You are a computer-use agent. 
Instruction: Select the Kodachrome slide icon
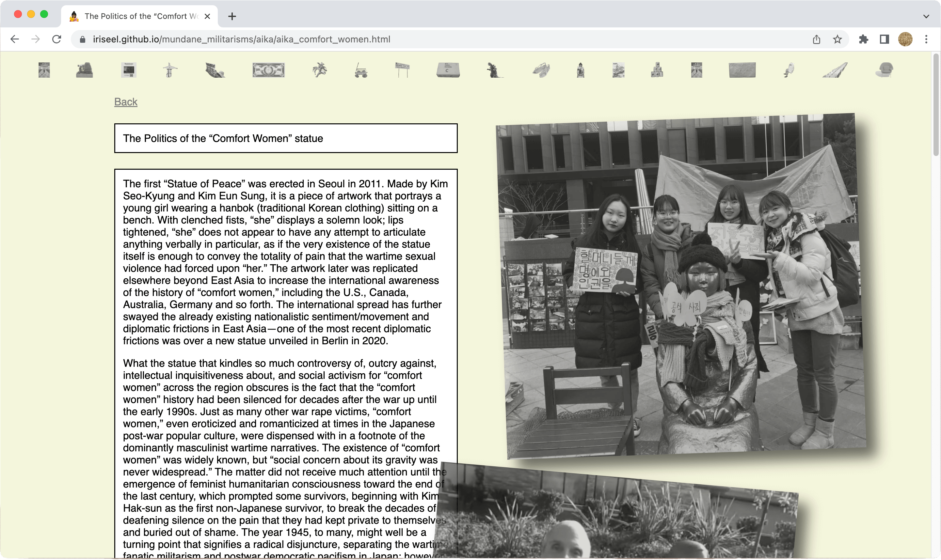tap(129, 70)
